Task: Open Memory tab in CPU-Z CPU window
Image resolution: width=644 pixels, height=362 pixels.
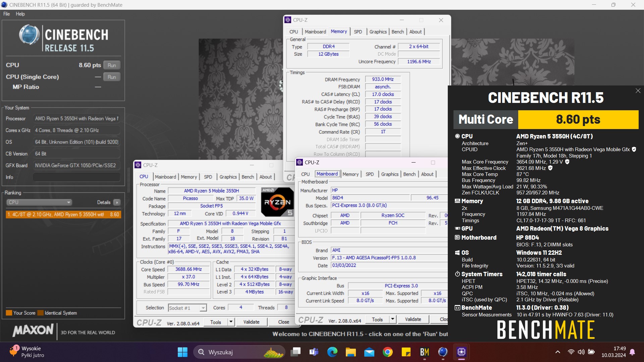Action: coord(189,177)
